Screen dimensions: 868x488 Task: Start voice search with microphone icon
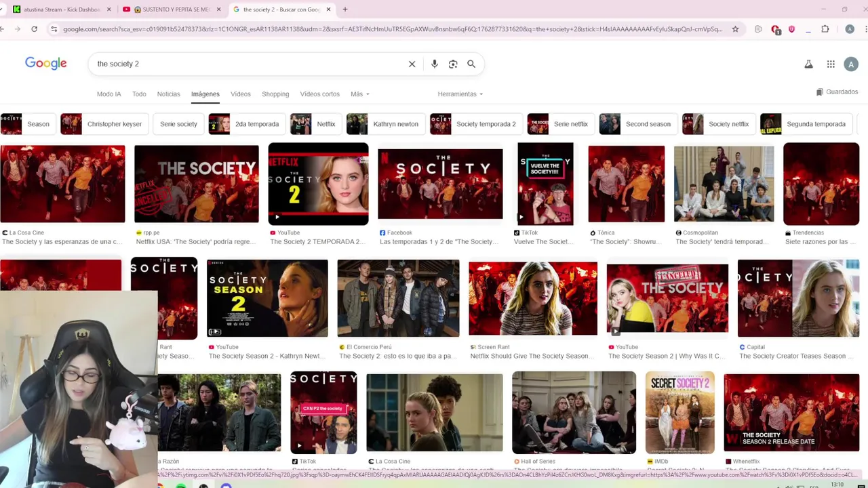[x=435, y=64]
